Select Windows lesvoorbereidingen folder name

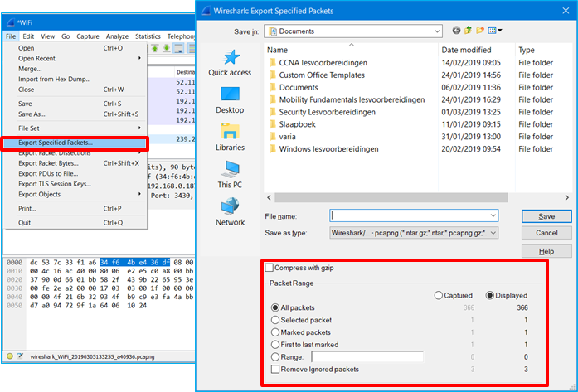pyautogui.click(x=329, y=149)
